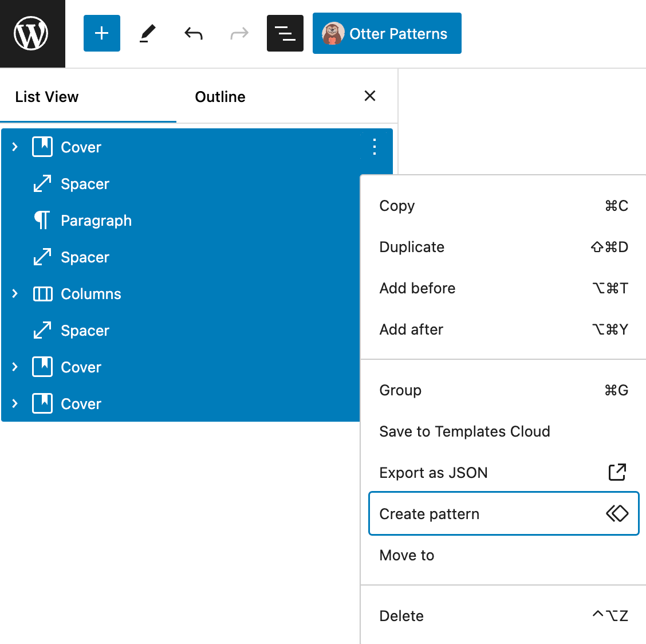Switch to the List View tab
Image resolution: width=646 pixels, height=644 pixels.
click(x=47, y=97)
